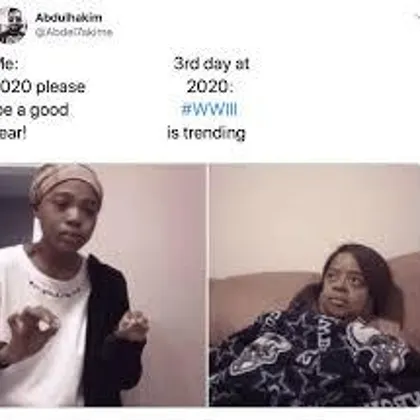
Task: Click the tan headscarf in left photo
Action: point(66,182)
